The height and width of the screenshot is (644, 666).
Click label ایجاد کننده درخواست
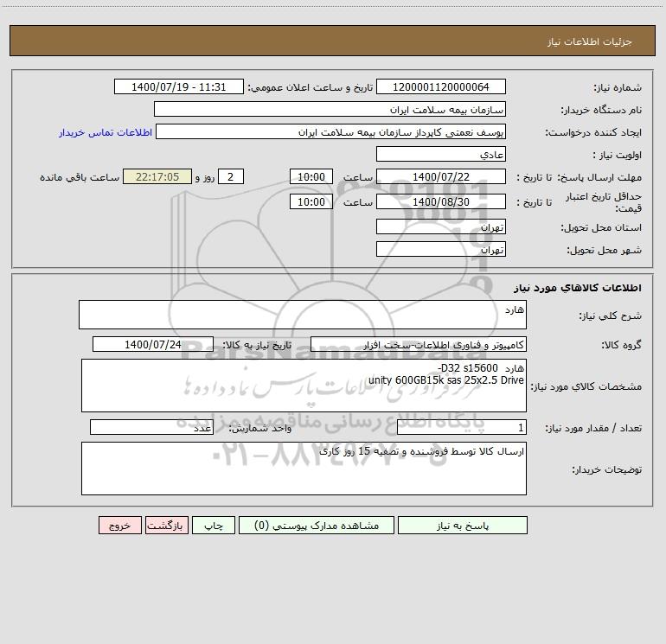click(593, 133)
